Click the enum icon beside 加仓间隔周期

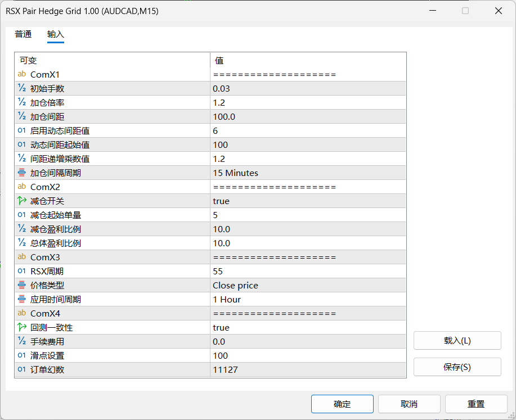coord(22,173)
